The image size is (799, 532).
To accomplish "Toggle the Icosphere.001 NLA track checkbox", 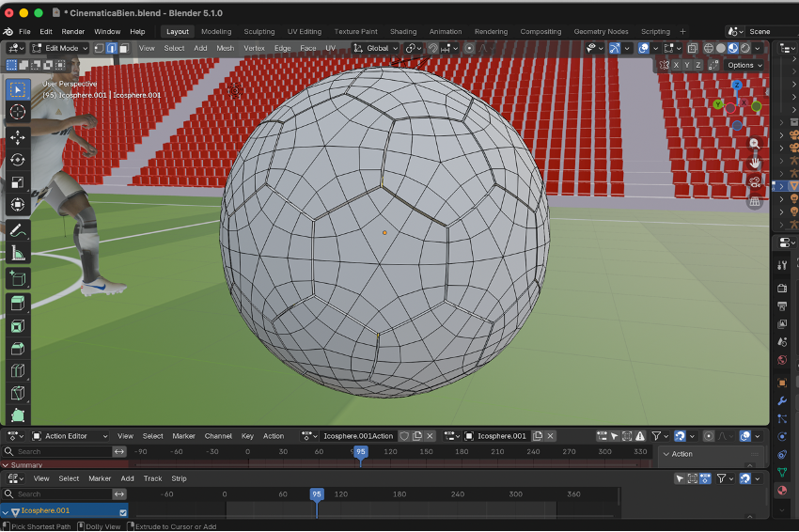I will tap(122, 511).
